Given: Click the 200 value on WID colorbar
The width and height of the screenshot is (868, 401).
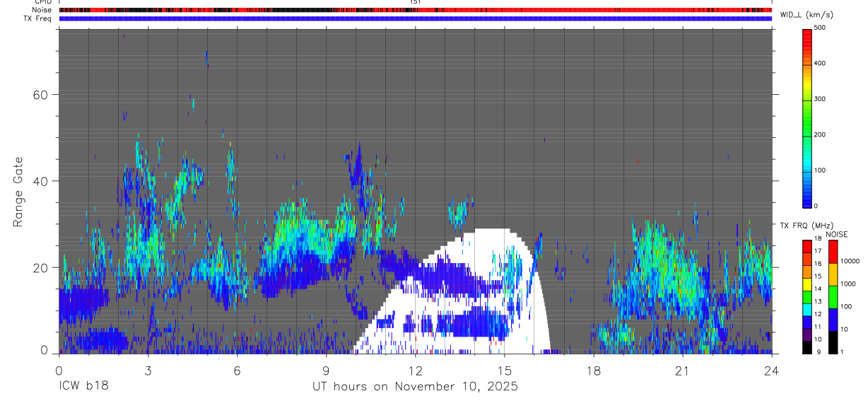Looking at the screenshot, I should (x=820, y=134).
